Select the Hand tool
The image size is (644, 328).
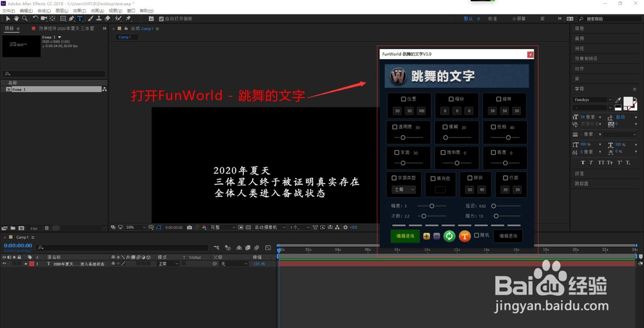pos(16,19)
